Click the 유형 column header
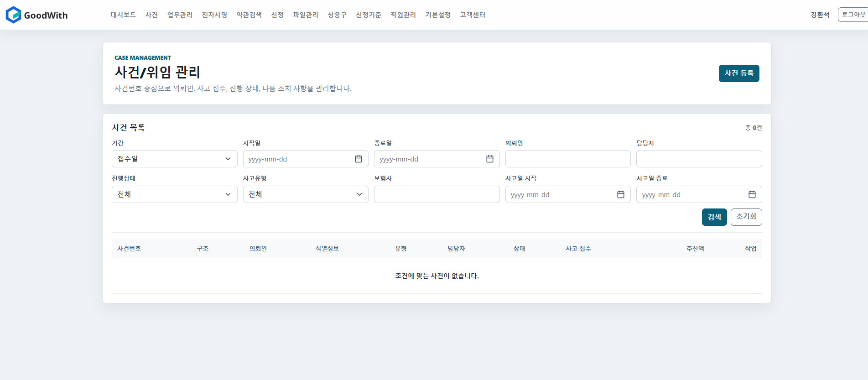 point(401,249)
